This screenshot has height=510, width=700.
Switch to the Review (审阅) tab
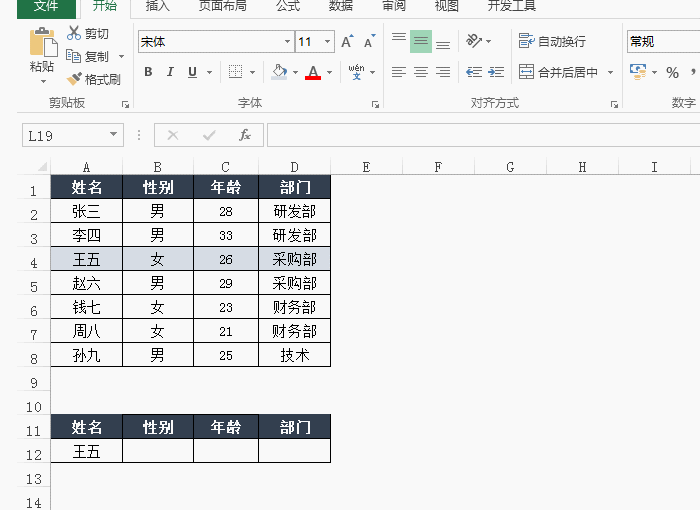[394, 6]
